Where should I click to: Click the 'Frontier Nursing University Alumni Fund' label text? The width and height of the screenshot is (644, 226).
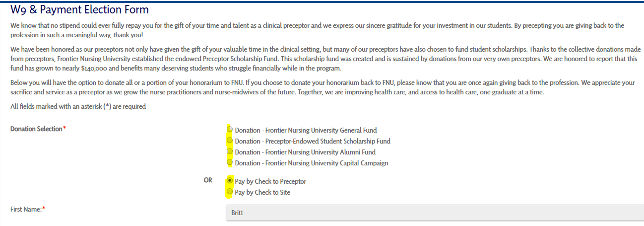pyautogui.click(x=305, y=152)
